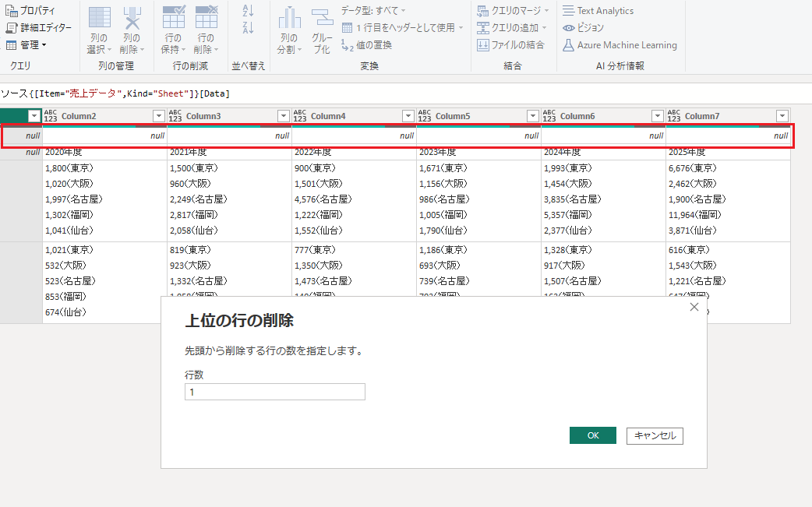Expand the Column7 filter dropdown arrow

point(782,116)
